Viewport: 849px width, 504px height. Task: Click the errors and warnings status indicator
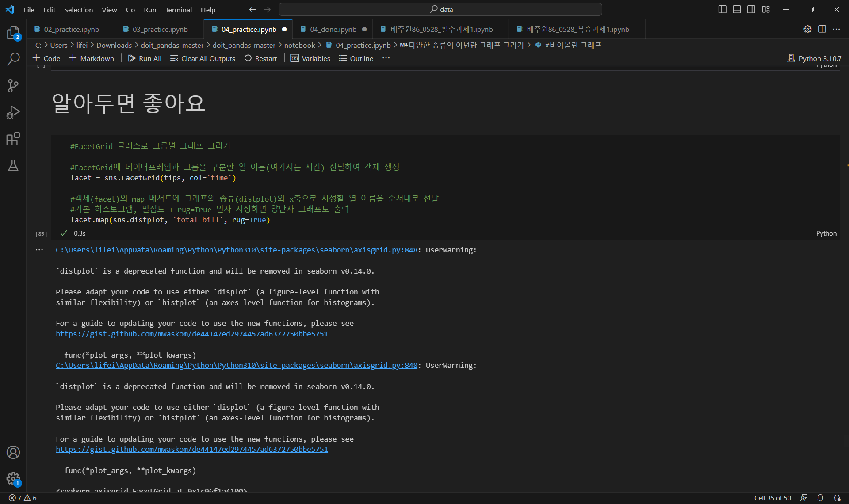click(23, 498)
